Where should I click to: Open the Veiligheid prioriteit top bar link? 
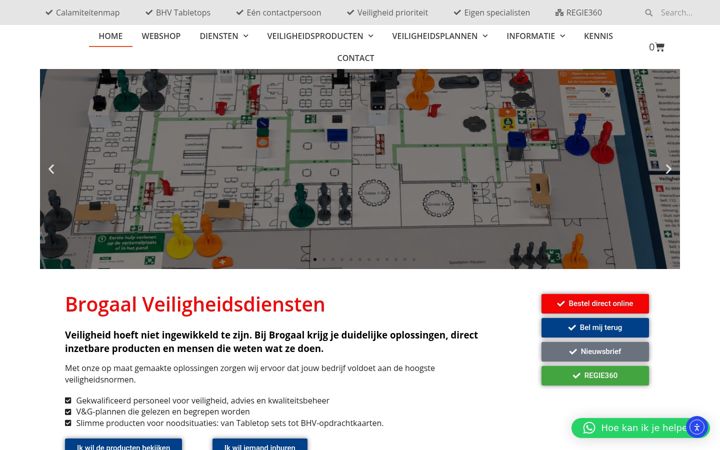pos(392,13)
